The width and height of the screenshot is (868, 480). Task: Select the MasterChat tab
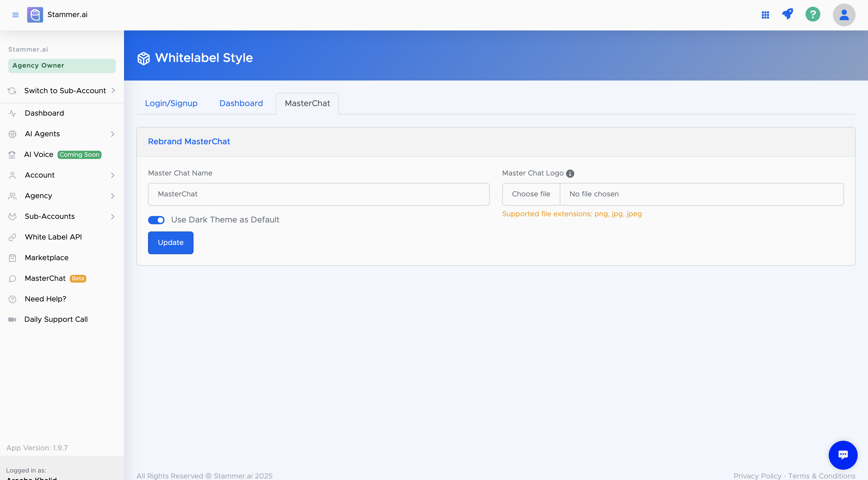click(307, 103)
